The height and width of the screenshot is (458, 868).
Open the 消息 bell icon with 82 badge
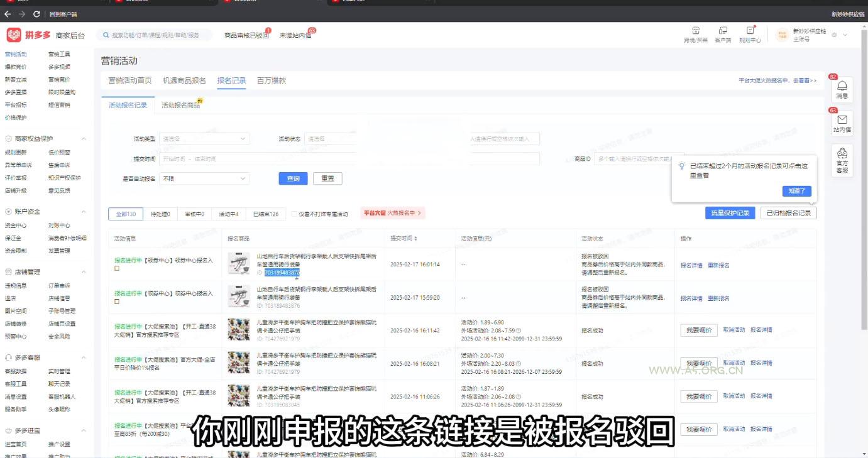[x=842, y=90]
